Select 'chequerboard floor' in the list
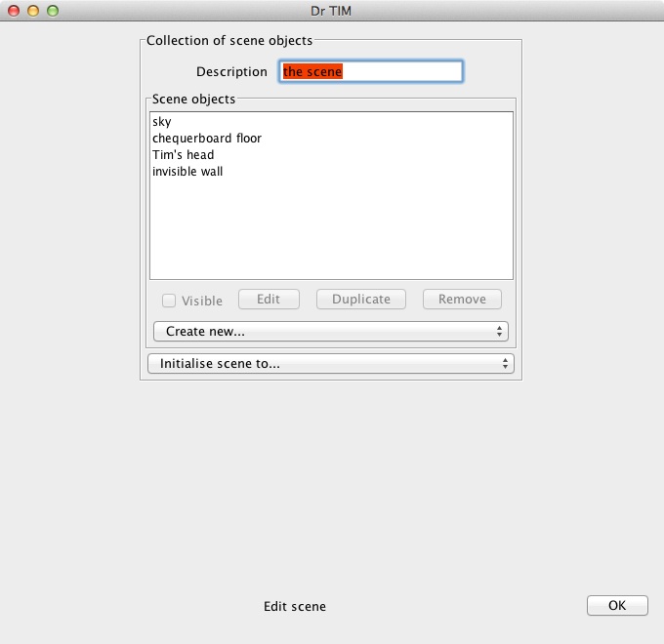The image size is (664, 644). (x=331, y=138)
